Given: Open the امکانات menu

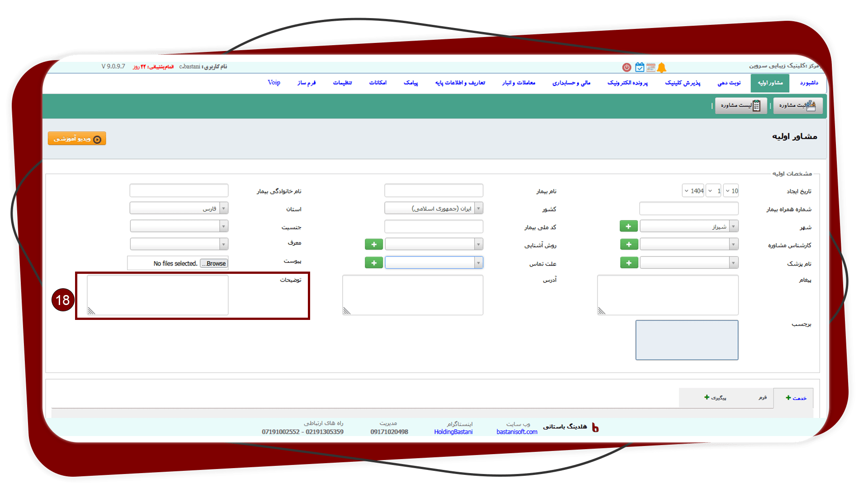Looking at the screenshot, I should 378,83.
